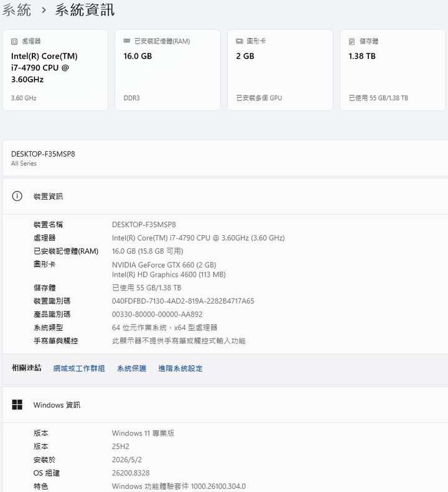Select install date 2026/5/2
The width and height of the screenshot is (448, 492).
pos(127,460)
